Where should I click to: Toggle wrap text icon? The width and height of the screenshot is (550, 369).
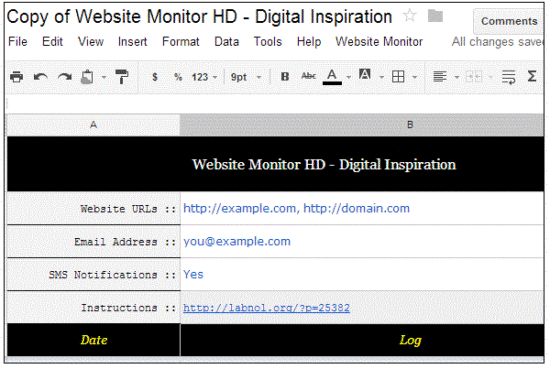tap(508, 77)
